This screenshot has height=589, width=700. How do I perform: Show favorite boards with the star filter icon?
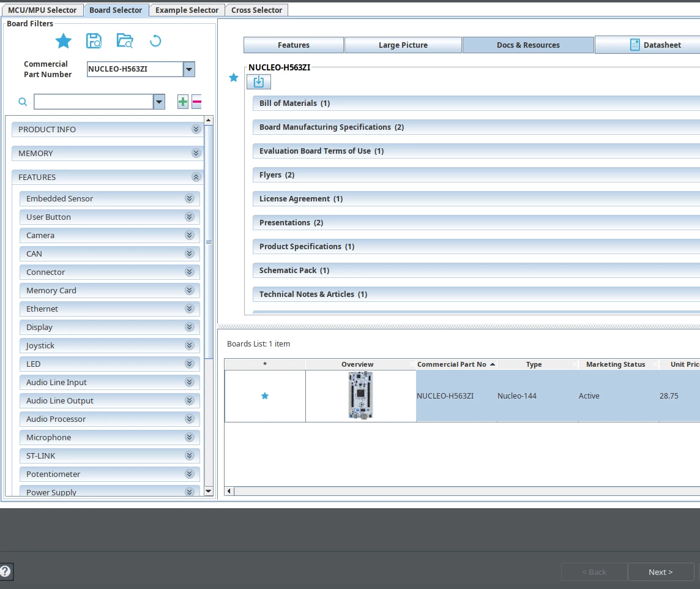coord(64,41)
